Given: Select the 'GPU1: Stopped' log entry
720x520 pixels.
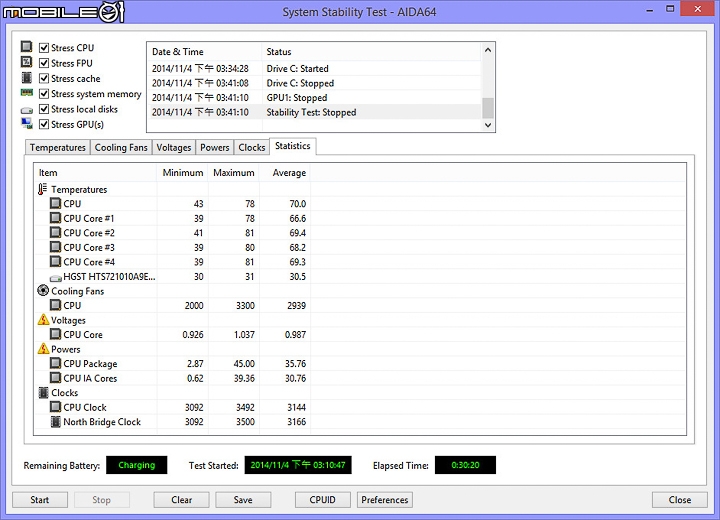Looking at the screenshot, I should click(x=315, y=98).
